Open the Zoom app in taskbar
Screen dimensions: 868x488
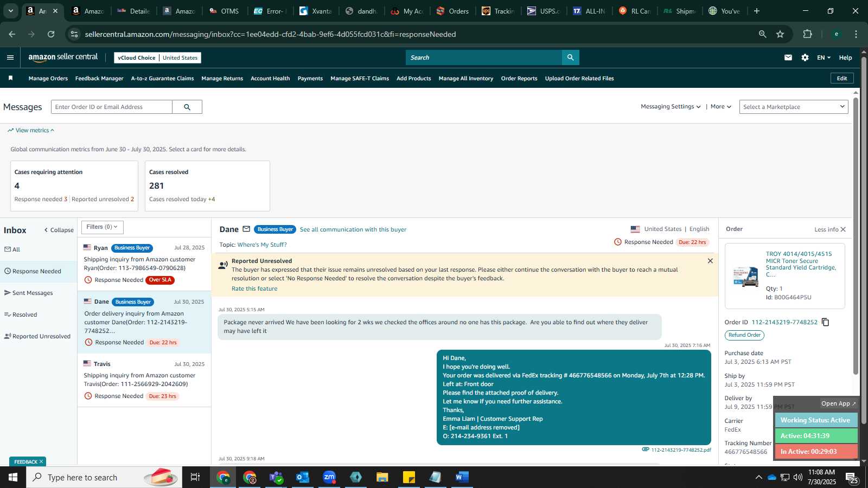pyautogui.click(x=329, y=477)
